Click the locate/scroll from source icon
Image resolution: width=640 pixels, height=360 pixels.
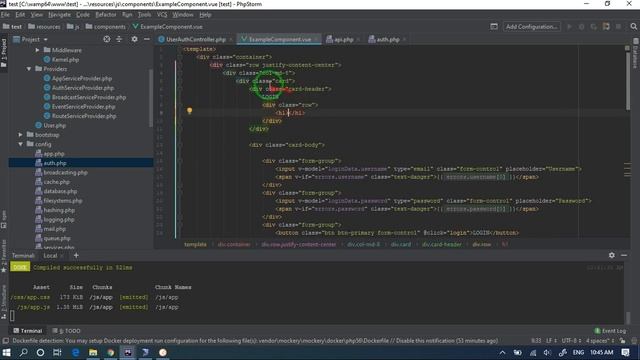(x=107, y=39)
